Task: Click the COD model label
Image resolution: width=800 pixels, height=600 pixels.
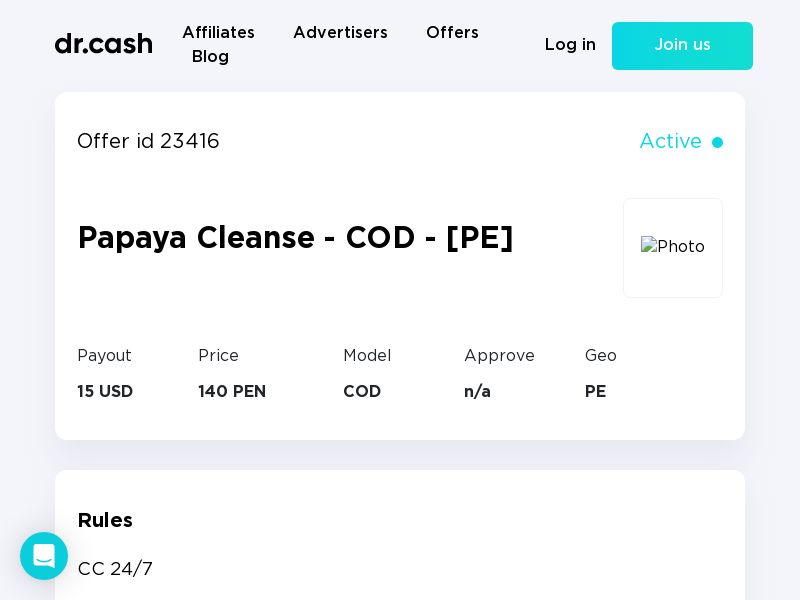Action: [x=362, y=392]
